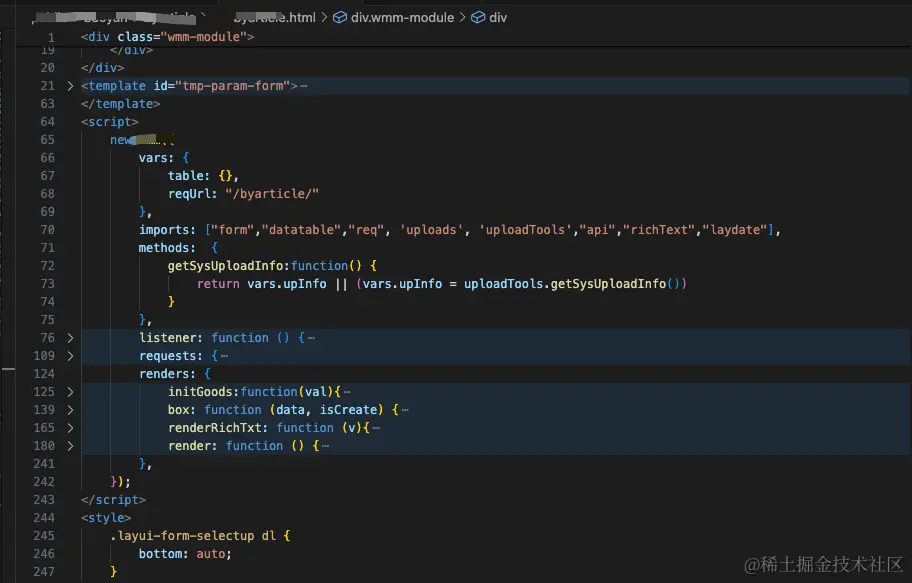Click the opening script tag on line 64

pos(110,122)
